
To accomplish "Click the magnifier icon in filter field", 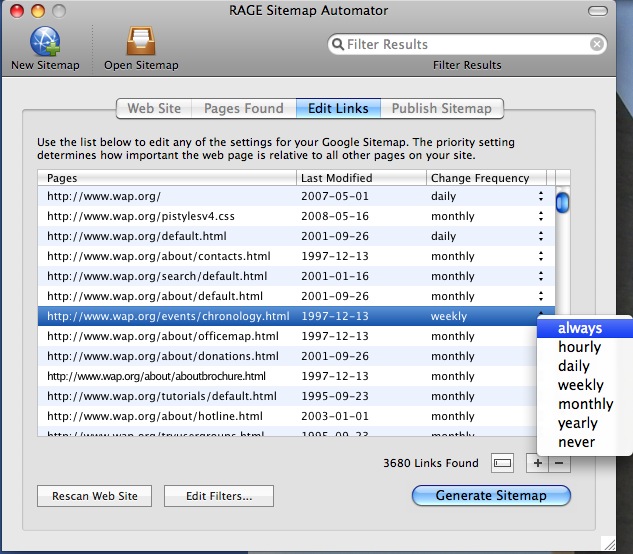I will (x=338, y=44).
